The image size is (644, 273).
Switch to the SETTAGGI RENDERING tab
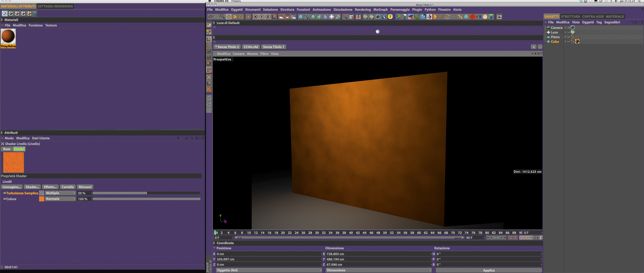[55, 6]
